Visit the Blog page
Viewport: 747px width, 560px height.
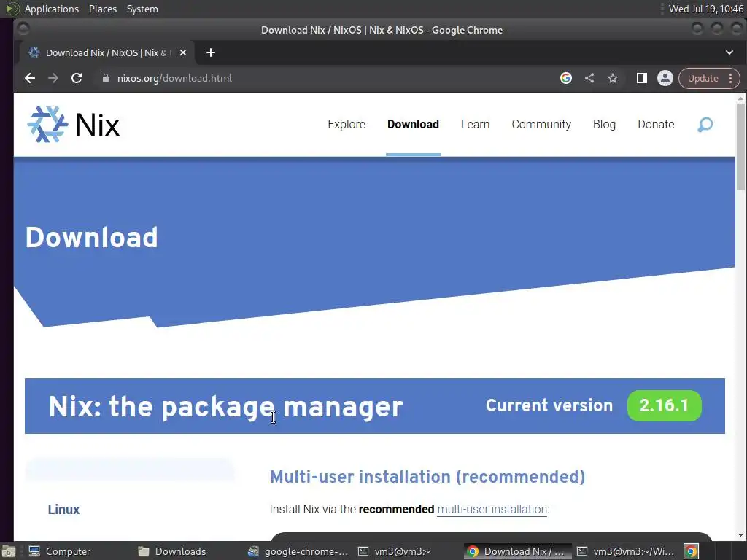click(604, 124)
